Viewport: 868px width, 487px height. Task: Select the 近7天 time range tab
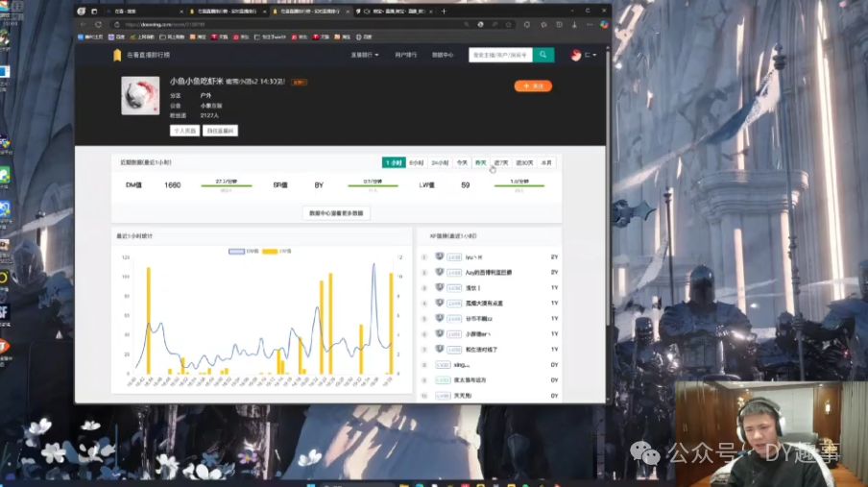click(500, 163)
